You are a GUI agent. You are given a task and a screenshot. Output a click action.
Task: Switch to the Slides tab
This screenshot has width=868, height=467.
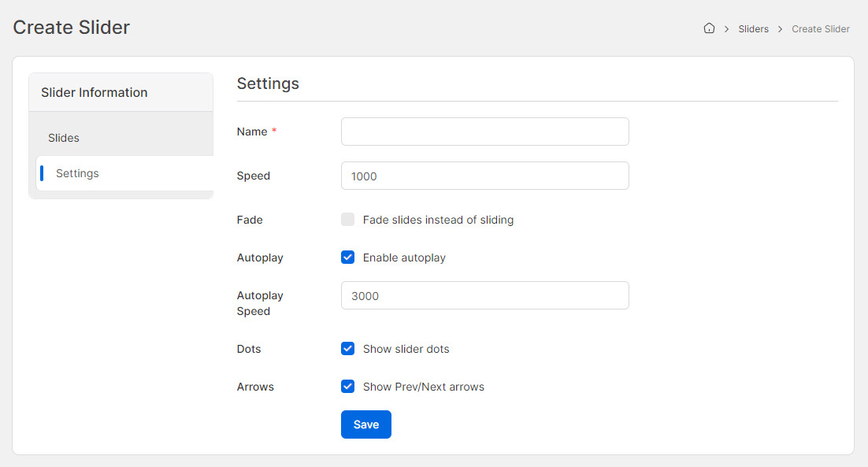[x=64, y=138]
